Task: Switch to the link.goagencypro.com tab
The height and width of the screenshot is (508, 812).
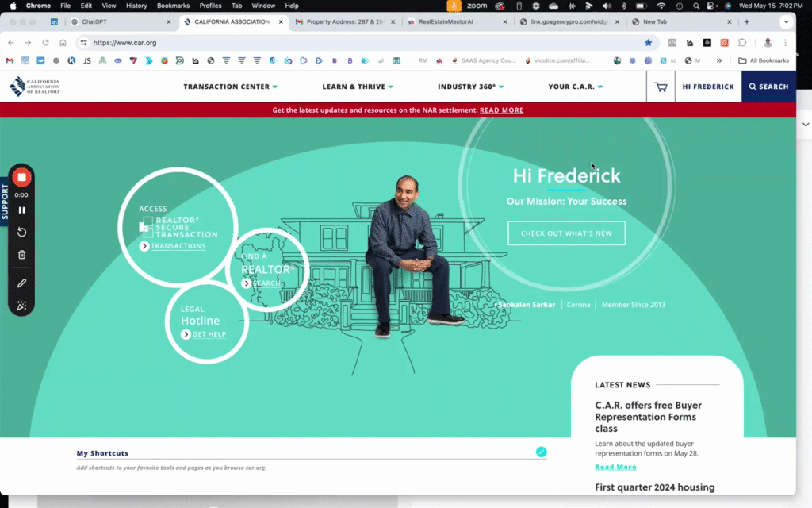Action: point(569,21)
